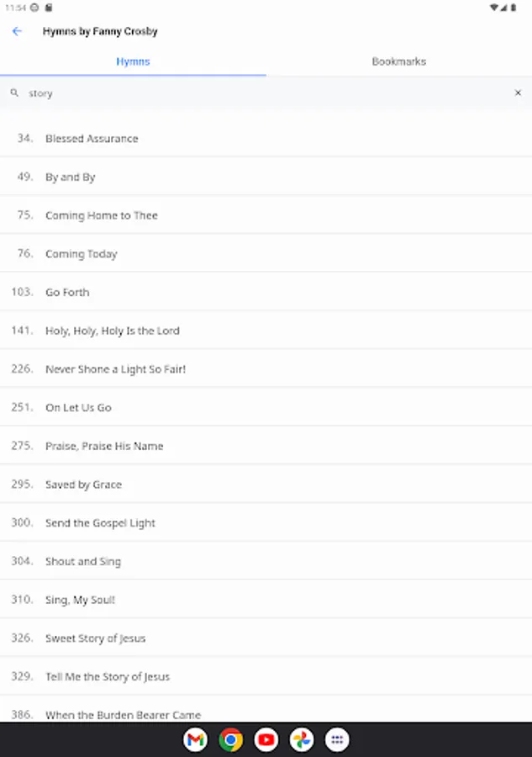Screen dimensions: 532x757
Task: Tap the back arrow icon
Action: click(x=17, y=32)
